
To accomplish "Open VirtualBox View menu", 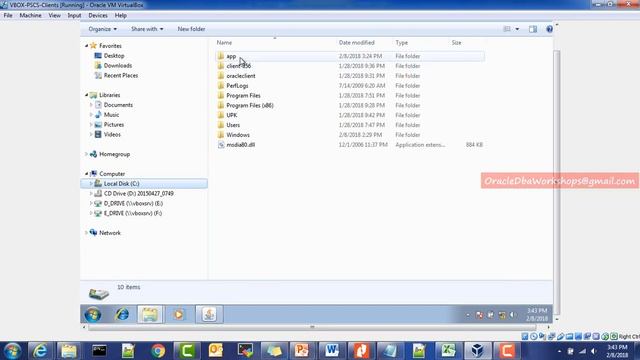I will tap(54, 16).
